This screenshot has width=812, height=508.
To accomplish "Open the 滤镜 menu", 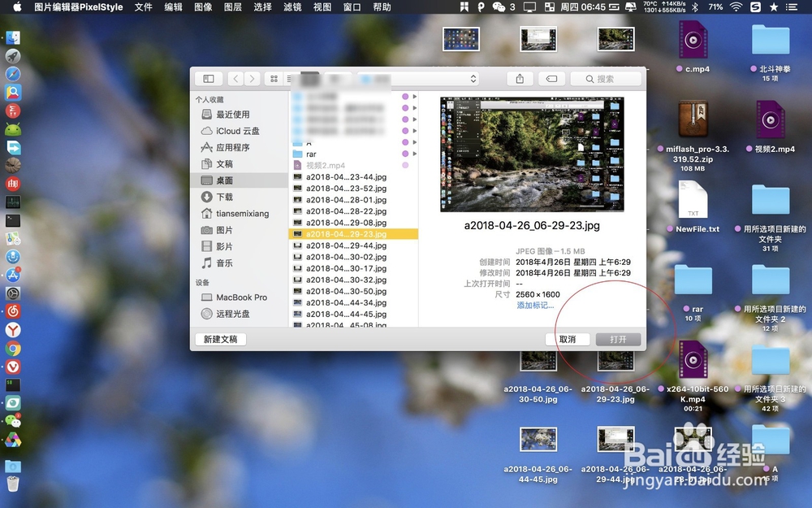I will [x=292, y=7].
